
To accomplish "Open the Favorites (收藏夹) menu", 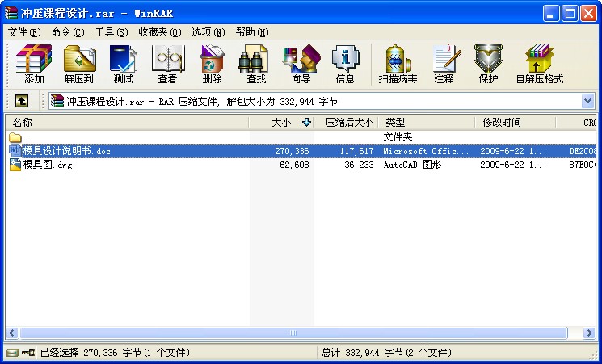I will point(160,32).
